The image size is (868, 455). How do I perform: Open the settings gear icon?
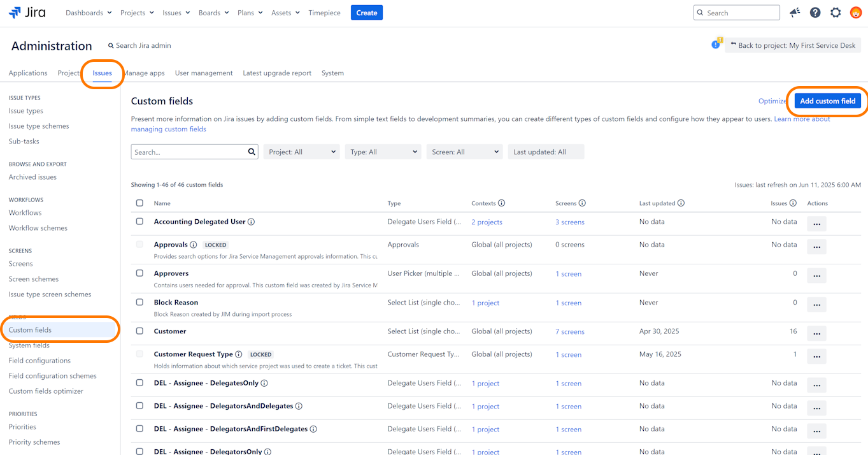pos(836,13)
